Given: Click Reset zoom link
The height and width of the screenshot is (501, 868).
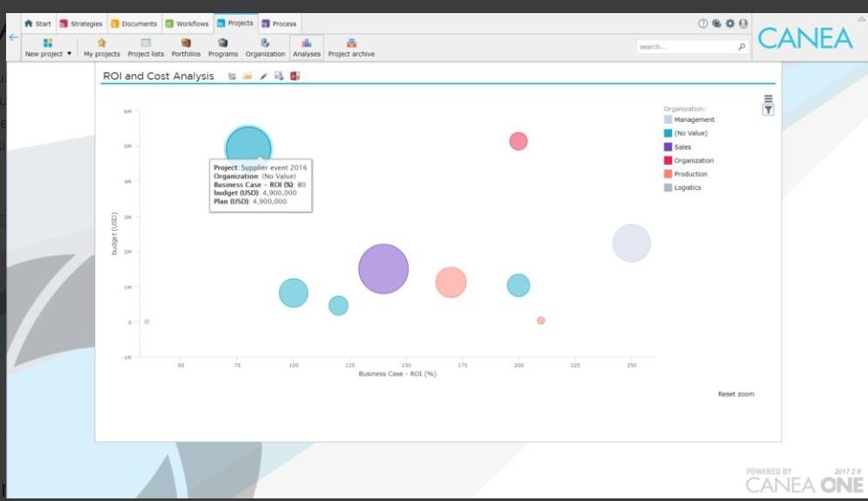Looking at the screenshot, I should pos(736,394).
